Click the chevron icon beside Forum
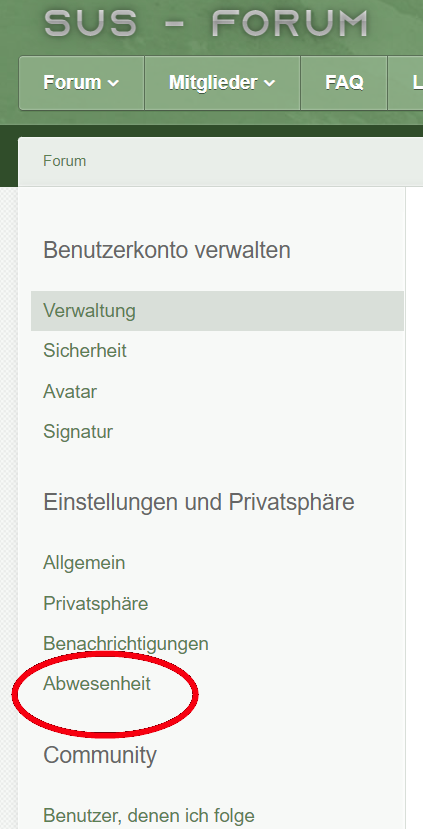The image size is (423, 829). (113, 84)
